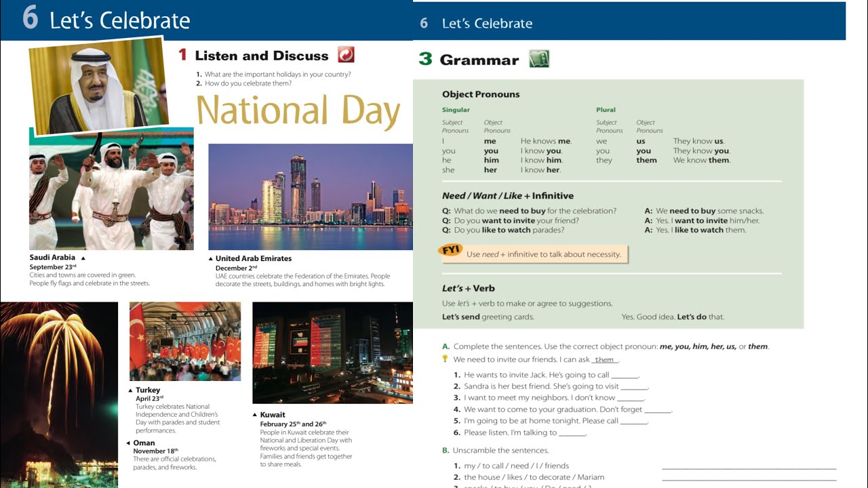
Task: Click the example "I know him."
Action: (542, 161)
